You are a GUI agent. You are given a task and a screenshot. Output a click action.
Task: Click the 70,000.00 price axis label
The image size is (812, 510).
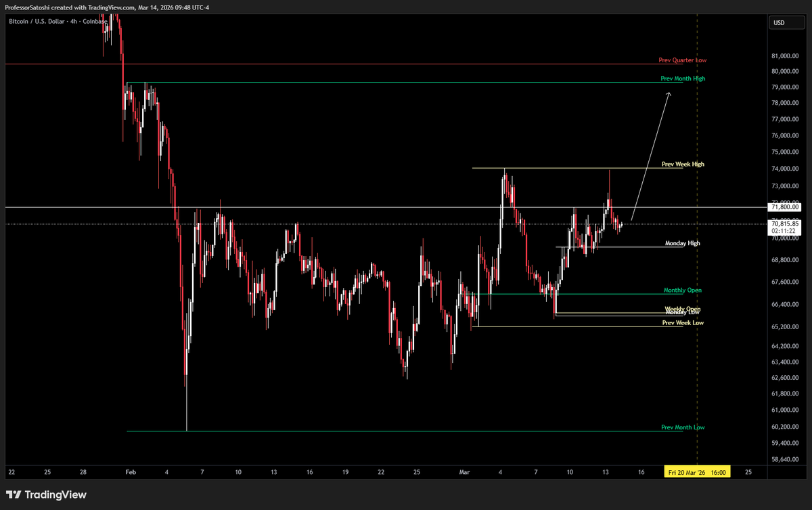(x=785, y=238)
